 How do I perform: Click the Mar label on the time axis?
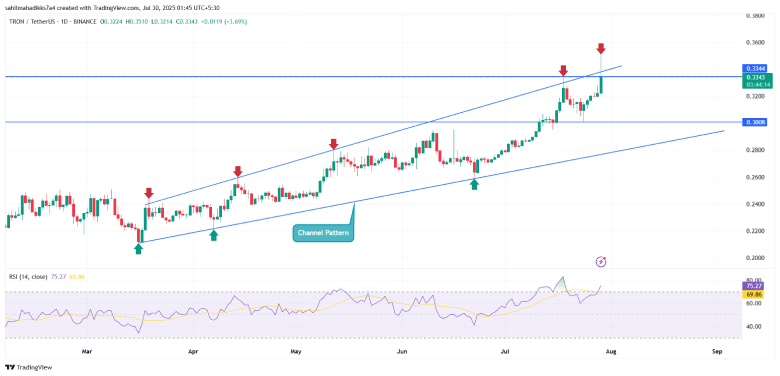[87, 352]
